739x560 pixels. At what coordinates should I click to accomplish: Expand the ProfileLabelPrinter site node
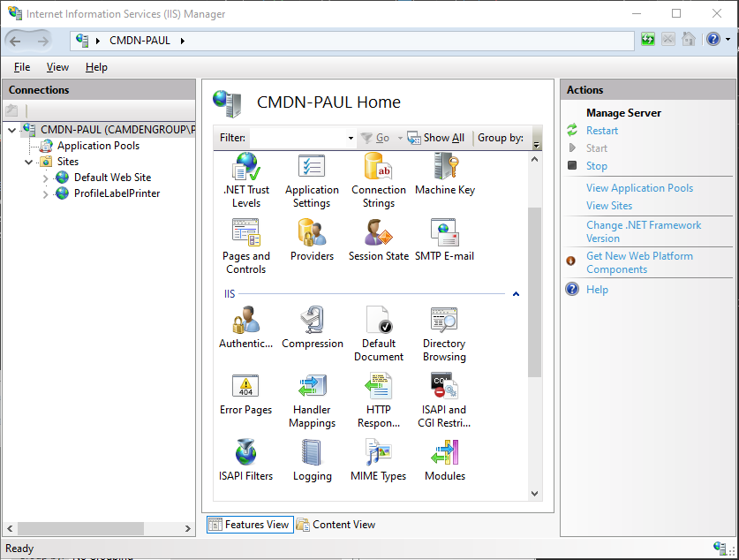[x=46, y=193]
